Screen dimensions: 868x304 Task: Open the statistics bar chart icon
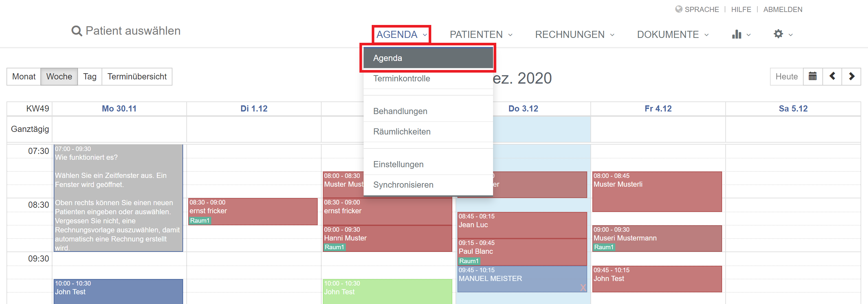tap(737, 34)
